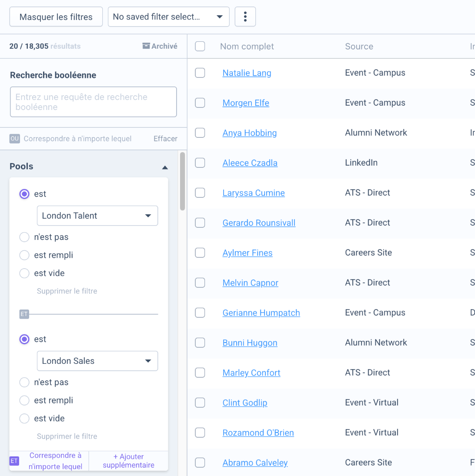Collapse the Pools filter section

click(165, 167)
